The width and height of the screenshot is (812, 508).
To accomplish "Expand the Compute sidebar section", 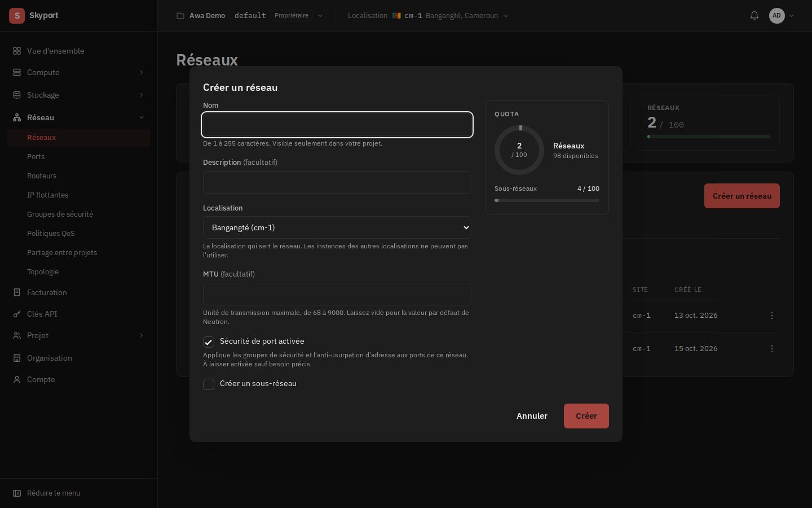I will tap(142, 72).
